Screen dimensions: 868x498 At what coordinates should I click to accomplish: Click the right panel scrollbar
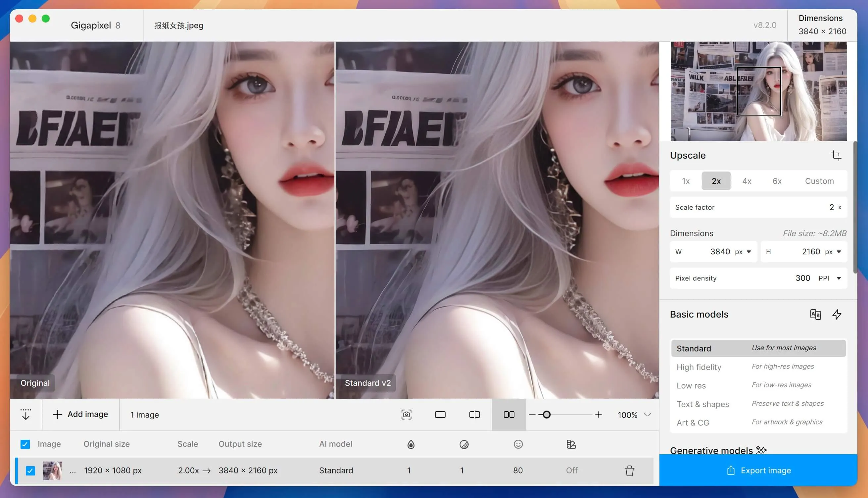[x=855, y=207]
